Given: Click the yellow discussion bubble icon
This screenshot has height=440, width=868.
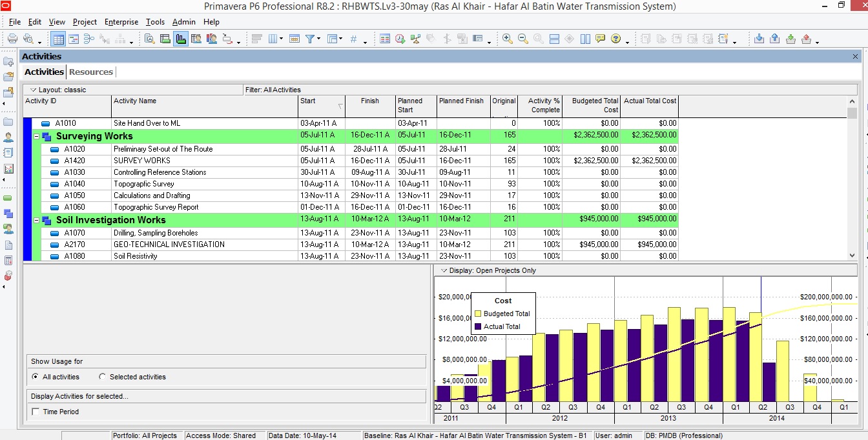Looking at the screenshot, I should (x=601, y=39).
